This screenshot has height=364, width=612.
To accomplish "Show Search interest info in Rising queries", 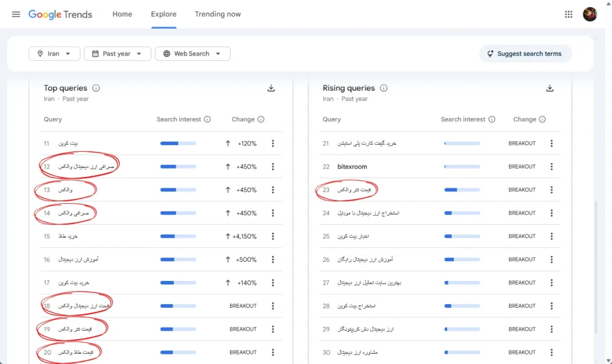I will tap(492, 120).
